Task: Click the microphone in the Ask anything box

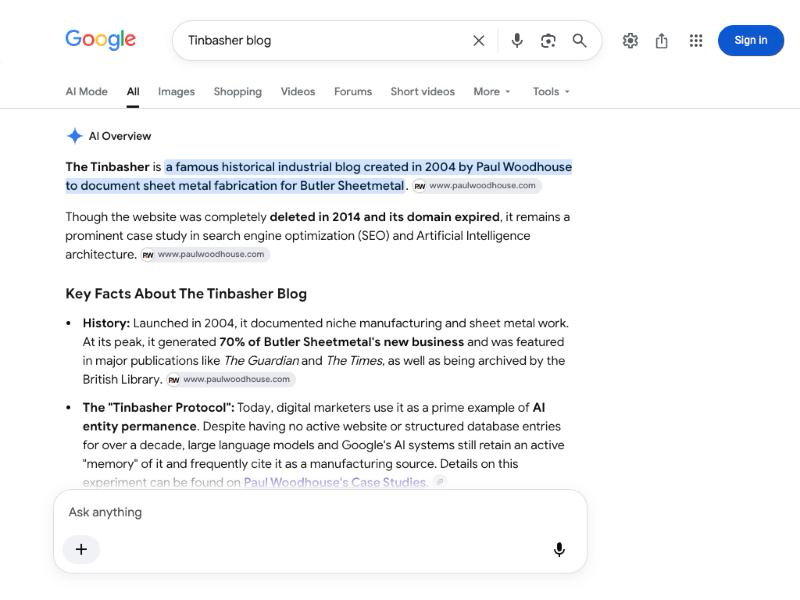Action: pos(559,549)
